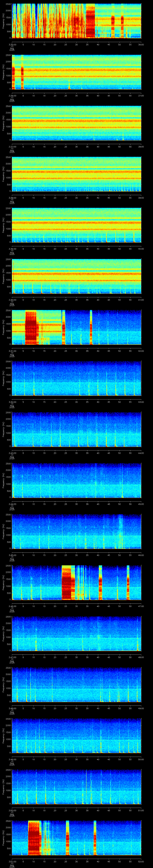Screen dimensions: 153x868
Task: Click the 3:41:00 time axis label
Action: 12,351
